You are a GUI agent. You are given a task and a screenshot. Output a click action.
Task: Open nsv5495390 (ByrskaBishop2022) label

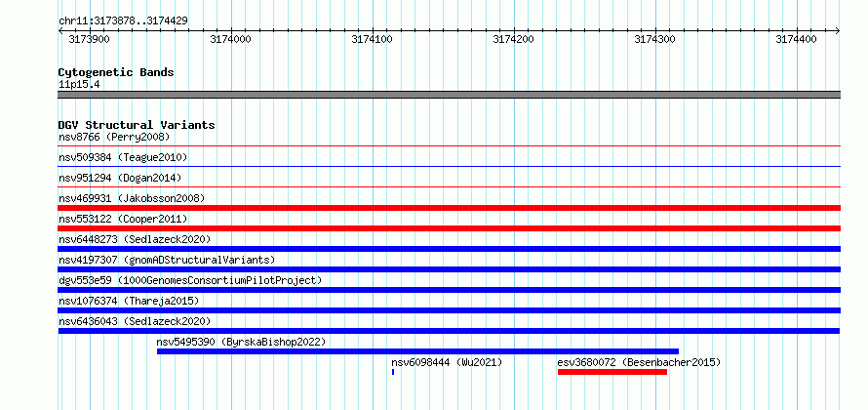point(241,342)
